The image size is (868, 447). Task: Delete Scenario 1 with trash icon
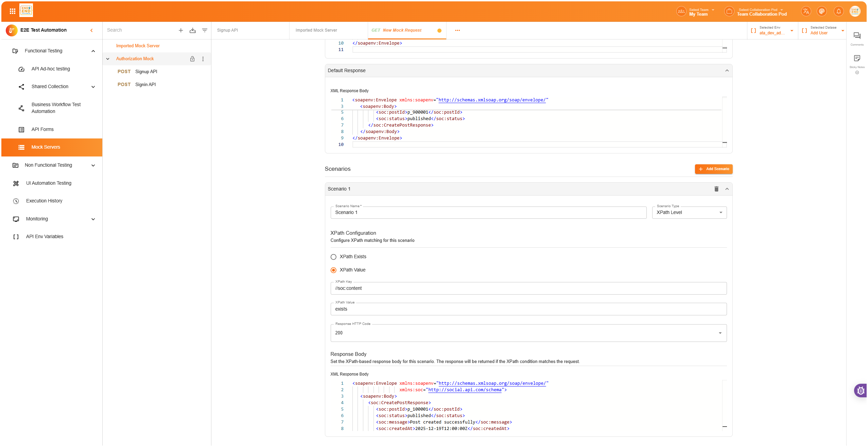tap(716, 189)
